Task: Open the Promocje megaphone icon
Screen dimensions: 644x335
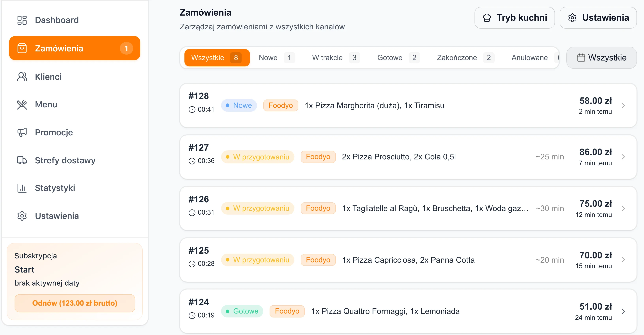Action: pos(22,132)
